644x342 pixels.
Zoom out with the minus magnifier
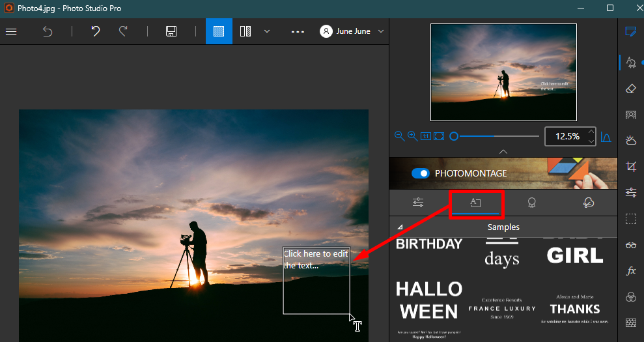(399, 136)
